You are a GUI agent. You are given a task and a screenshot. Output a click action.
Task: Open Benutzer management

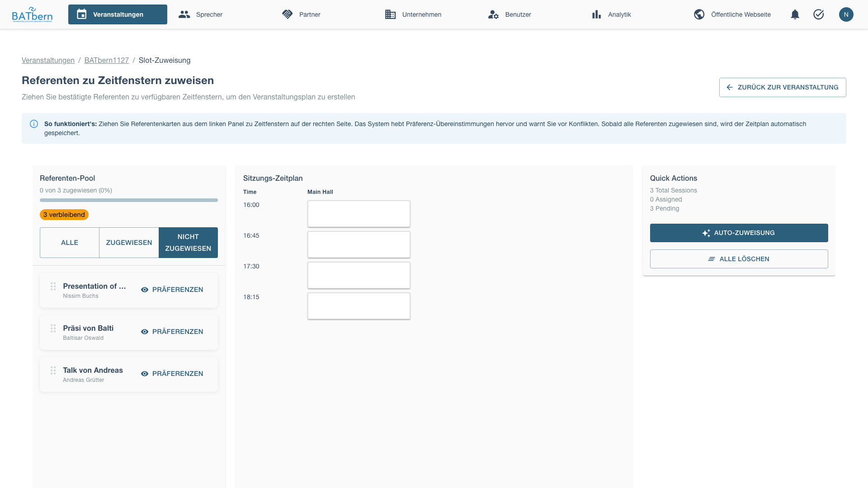point(509,14)
